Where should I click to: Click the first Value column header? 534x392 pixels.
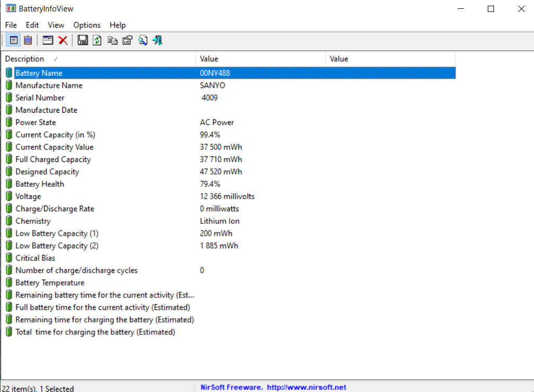coord(261,59)
